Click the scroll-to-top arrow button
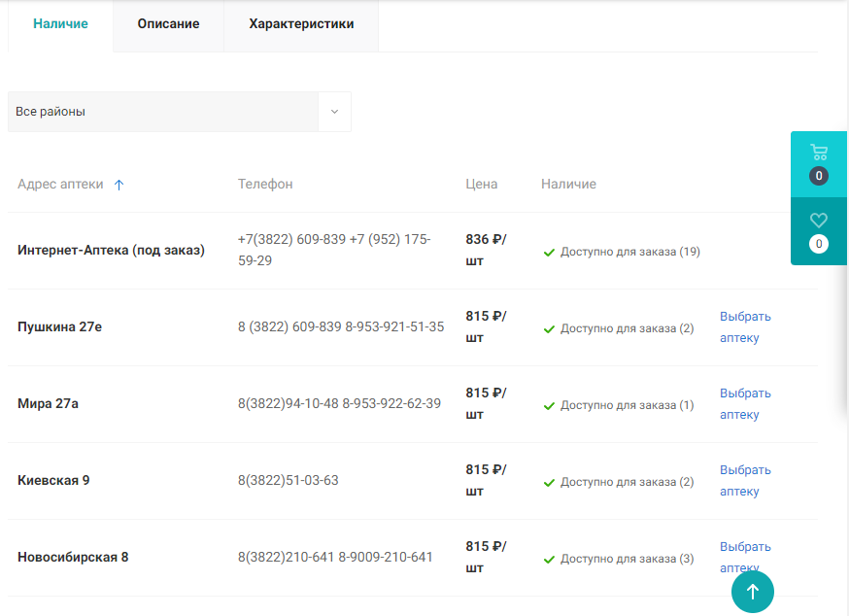The width and height of the screenshot is (849, 616). click(752, 591)
